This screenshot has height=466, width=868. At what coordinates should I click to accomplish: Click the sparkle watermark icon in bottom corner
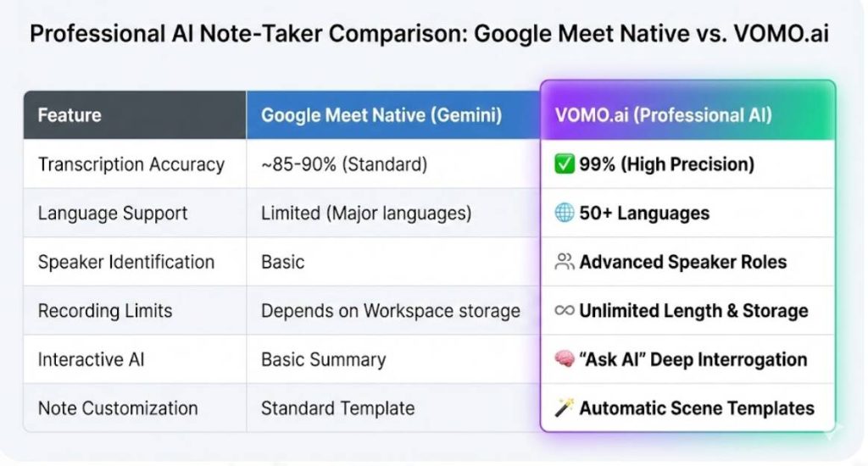pyautogui.click(x=832, y=430)
